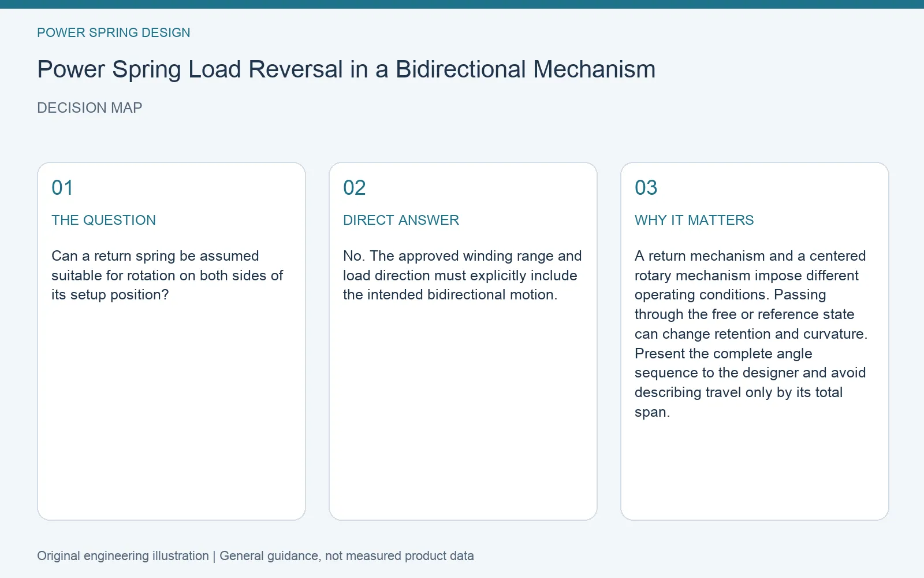Click the 'WHY IT MATTERS' card heading
Viewport: 924px width, 578px height.
point(694,220)
